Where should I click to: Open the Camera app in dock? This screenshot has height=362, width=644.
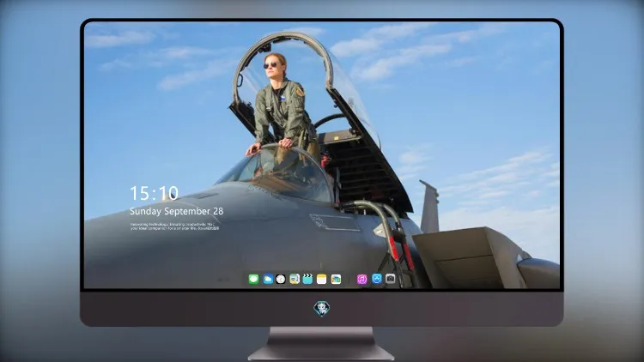click(x=391, y=279)
